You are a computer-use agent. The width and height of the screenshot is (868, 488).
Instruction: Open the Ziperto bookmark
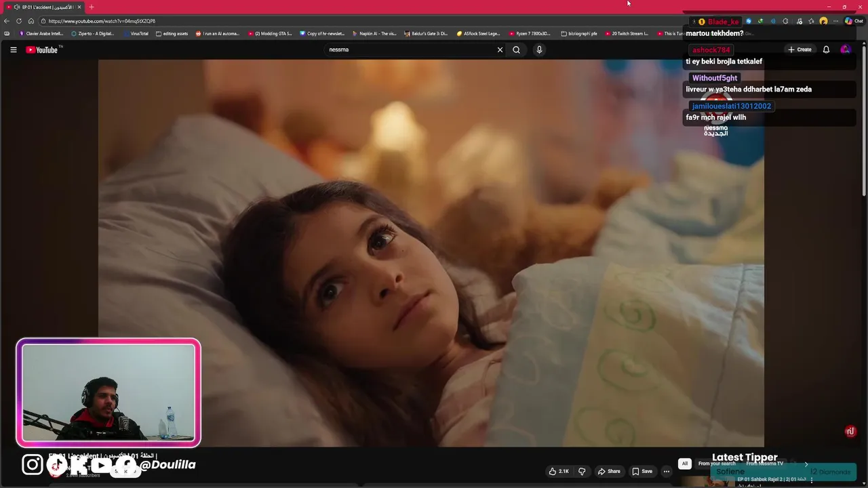pyautogui.click(x=93, y=33)
